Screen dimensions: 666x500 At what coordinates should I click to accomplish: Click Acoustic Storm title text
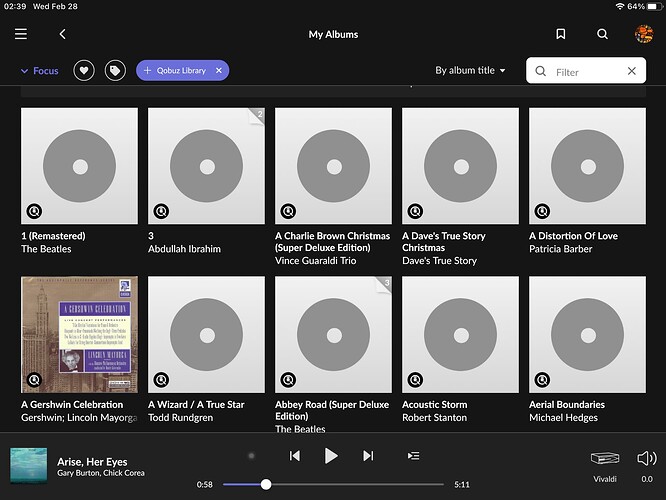[x=435, y=404]
